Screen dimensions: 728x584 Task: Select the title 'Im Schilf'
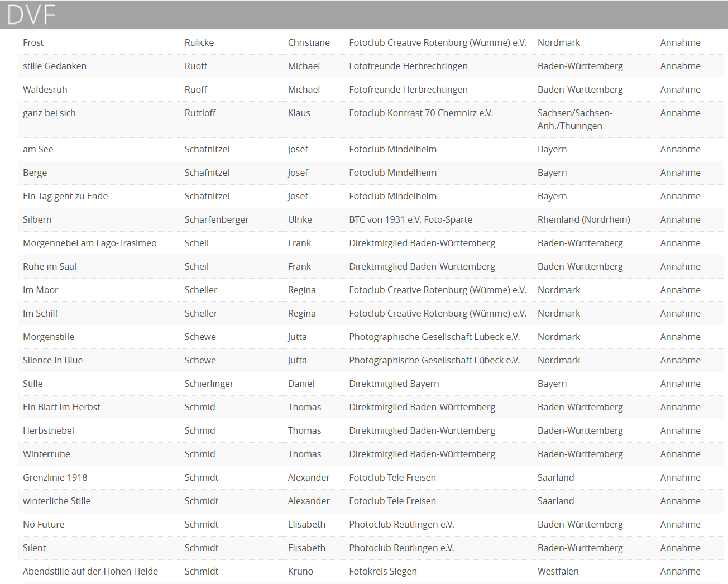[x=40, y=313]
